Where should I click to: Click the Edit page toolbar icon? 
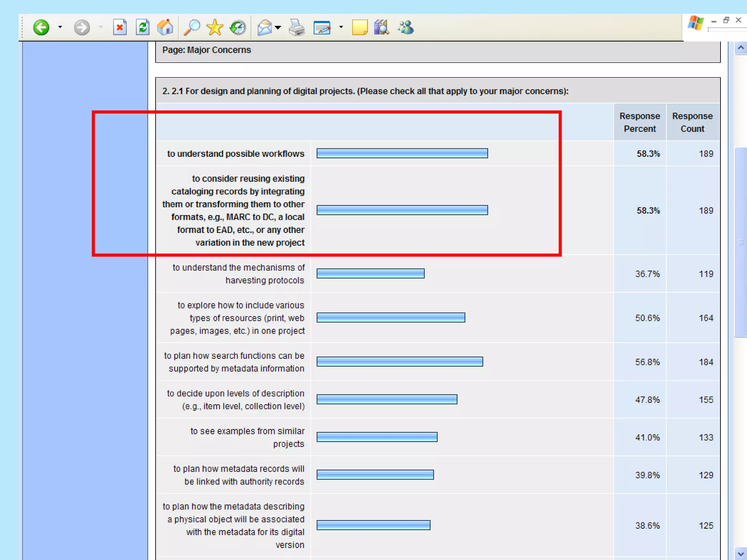click(x=322, y=27)
